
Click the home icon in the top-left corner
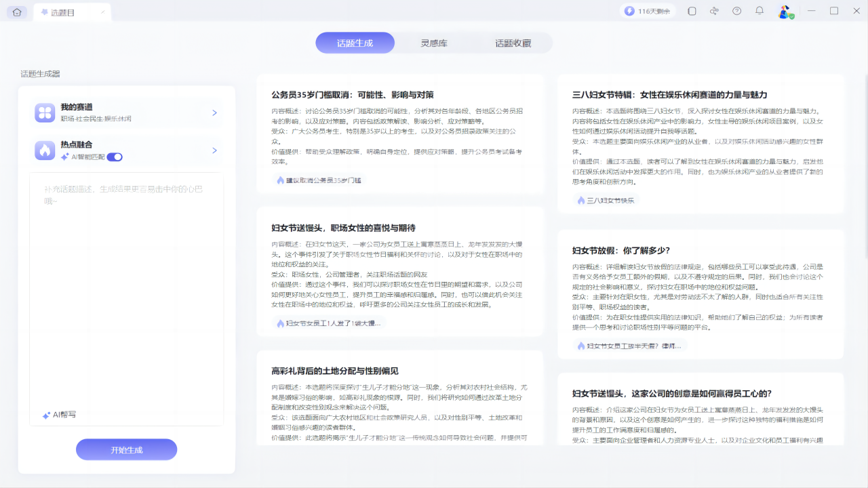click(x=16, y=11)
